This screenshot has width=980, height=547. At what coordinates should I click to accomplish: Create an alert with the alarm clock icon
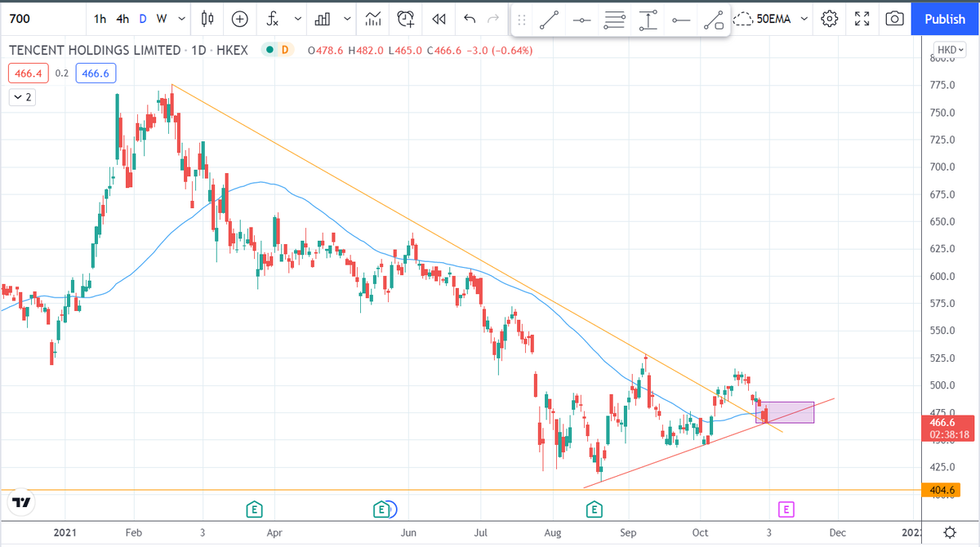click(405, 18)
